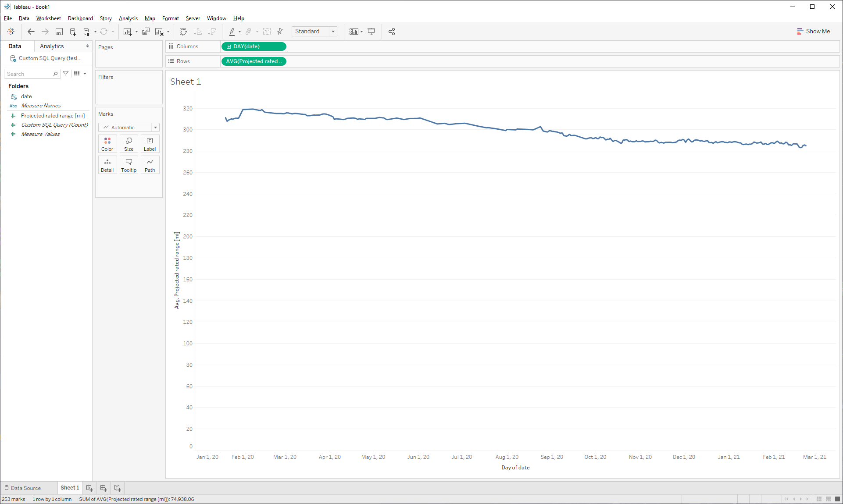Click the Show Me button
This screenshot has width=843, height=504.
coord(813,31)
